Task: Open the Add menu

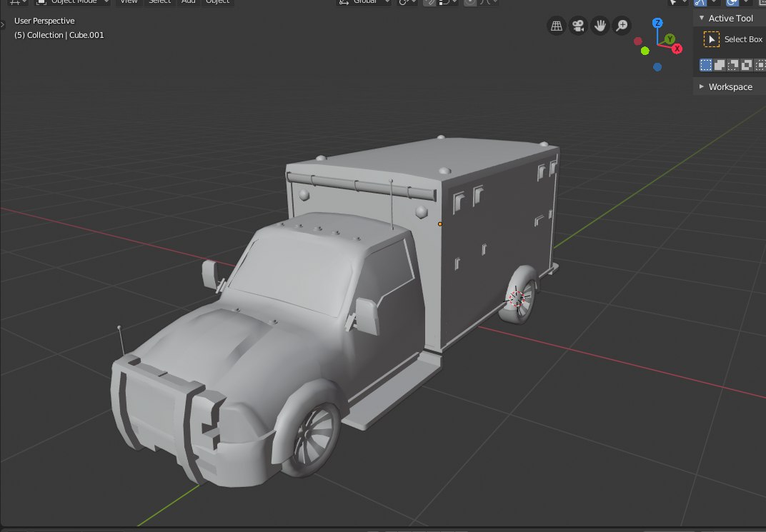Action: pyautogui.click(x=188, y=2)
